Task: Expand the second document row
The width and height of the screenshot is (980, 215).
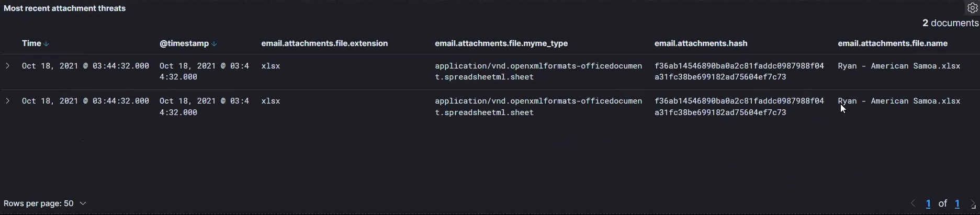Action: (x=7, y=101)
